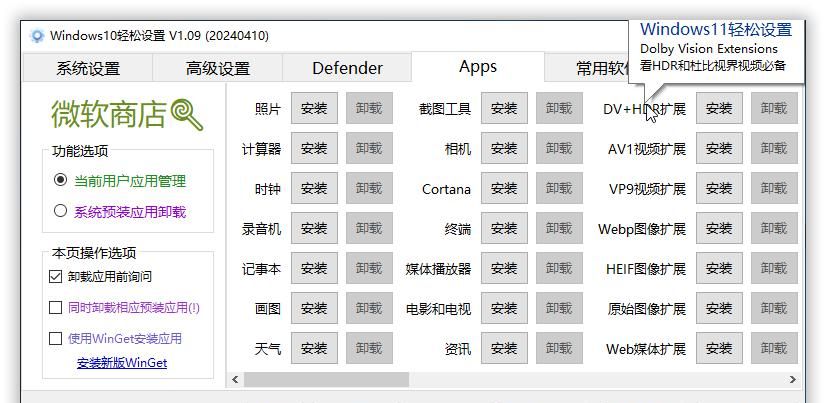Screen dimensions: 826x403
Task: Open the Defender tab
Action: [347, 68]
